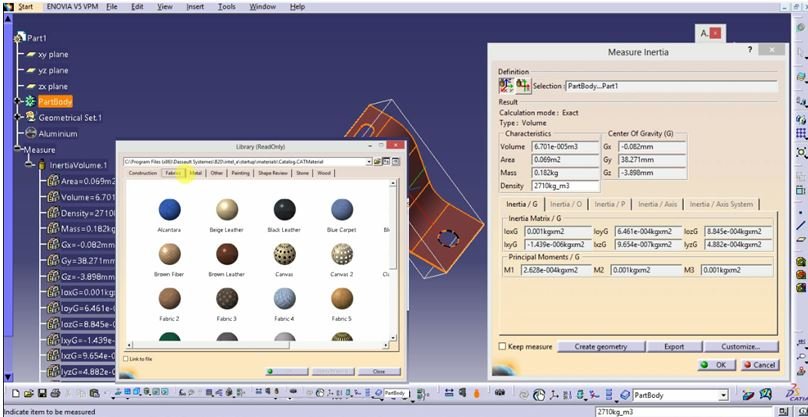The width and height of the screenshot is (808, 417).
Task: Select the zx plane tree item
Action: point(53,86)
